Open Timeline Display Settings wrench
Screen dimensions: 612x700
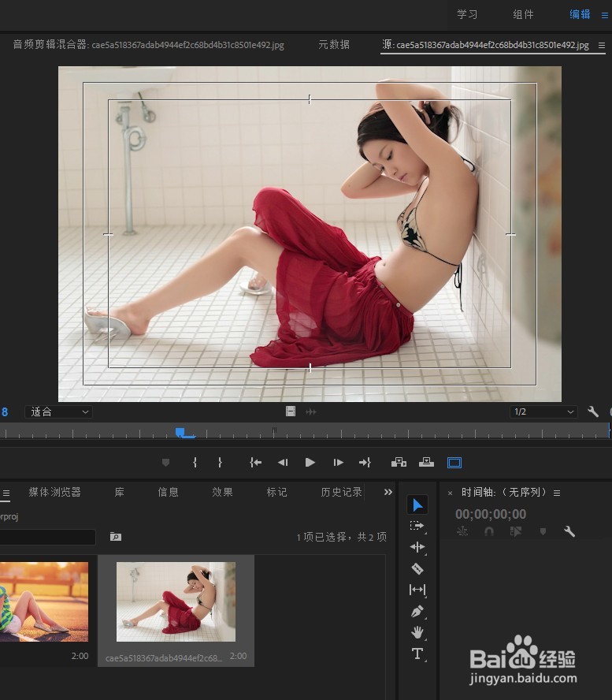pyautogui.click(x=569, y=531)
